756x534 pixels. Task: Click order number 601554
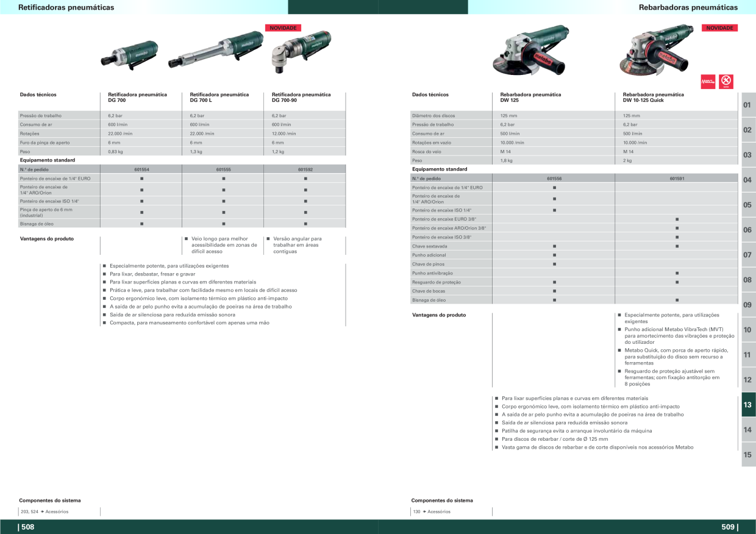(x=141, y=169)
